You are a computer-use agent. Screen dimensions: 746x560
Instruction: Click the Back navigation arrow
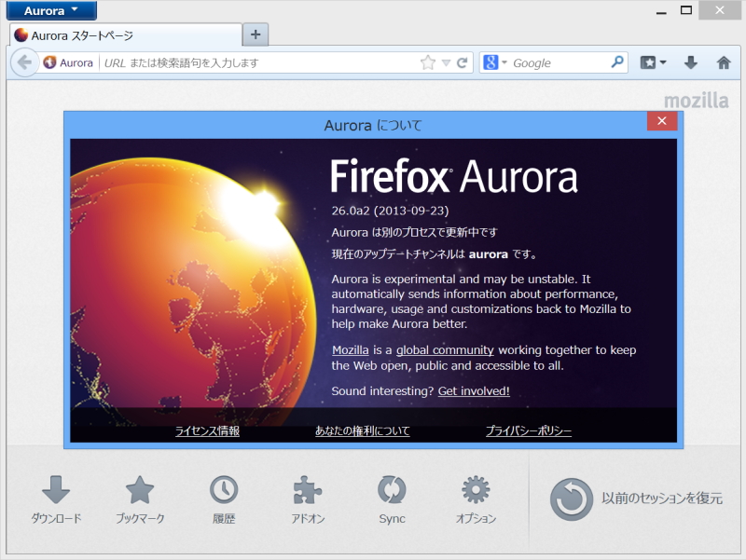pos(25,62)
